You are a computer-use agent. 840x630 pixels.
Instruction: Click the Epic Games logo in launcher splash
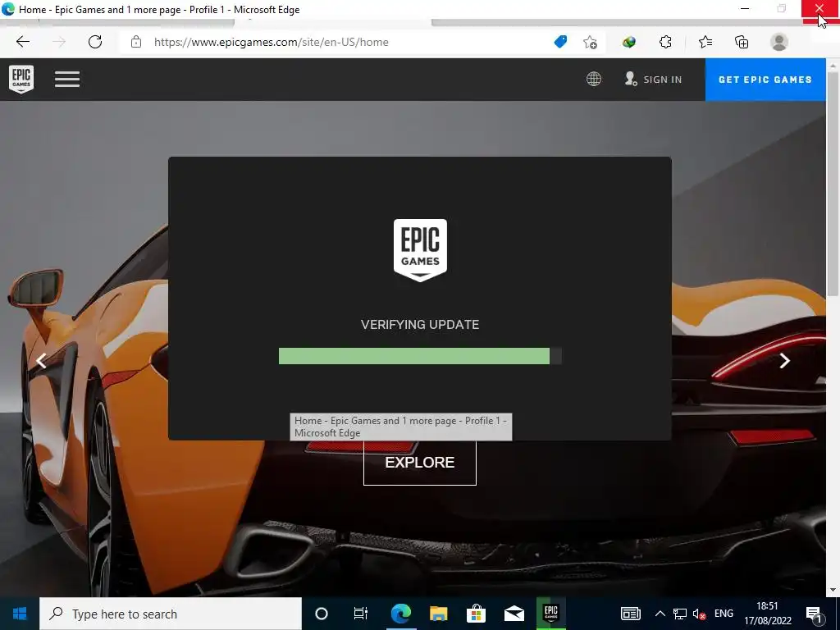pos(420,250)
